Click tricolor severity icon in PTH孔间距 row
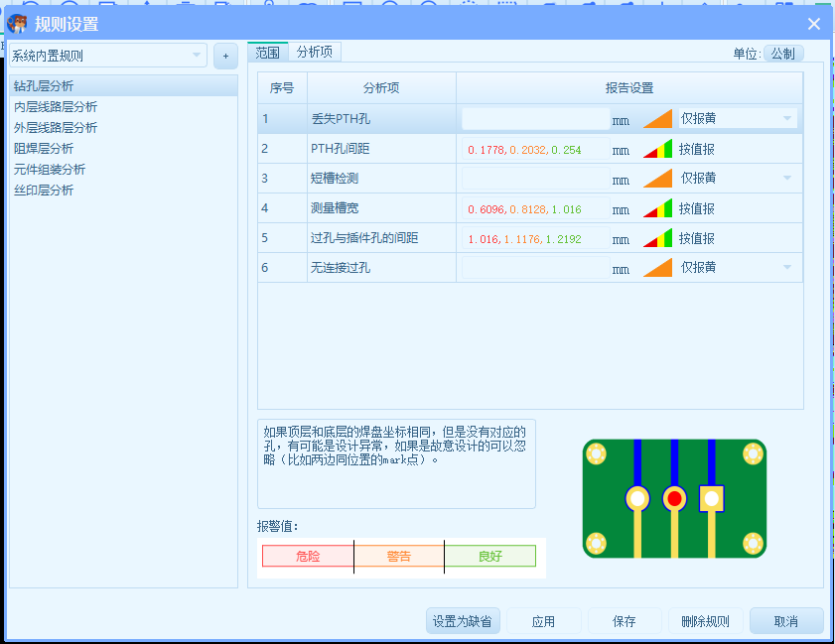The image size is (835, 644). point(657,149)
